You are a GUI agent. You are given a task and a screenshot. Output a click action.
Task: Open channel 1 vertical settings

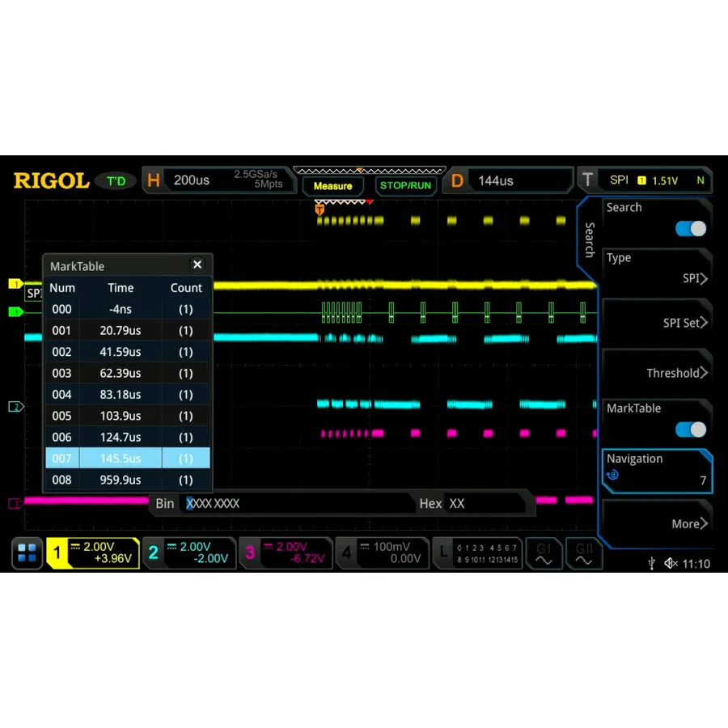pyautogui.click(x=95, y=552)
